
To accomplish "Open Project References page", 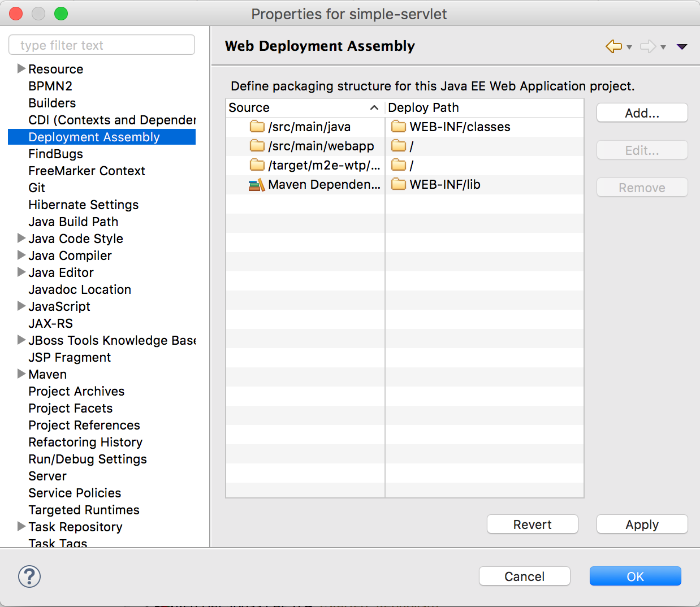I will pos(84,425).
